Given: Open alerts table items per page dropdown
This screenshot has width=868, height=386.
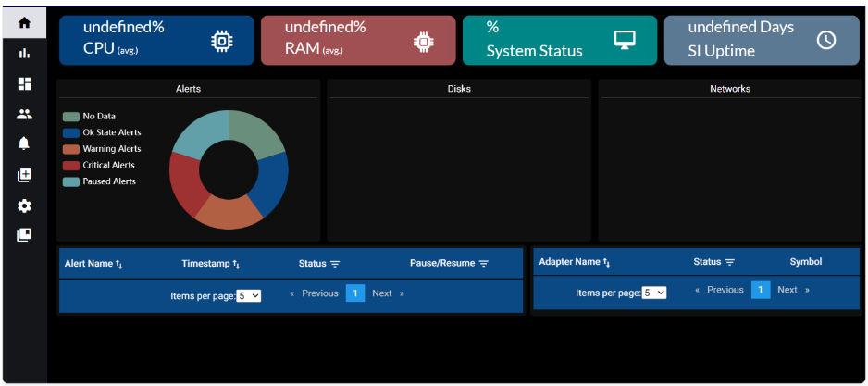Looking at the screenshot, I should tap(249, 296).
